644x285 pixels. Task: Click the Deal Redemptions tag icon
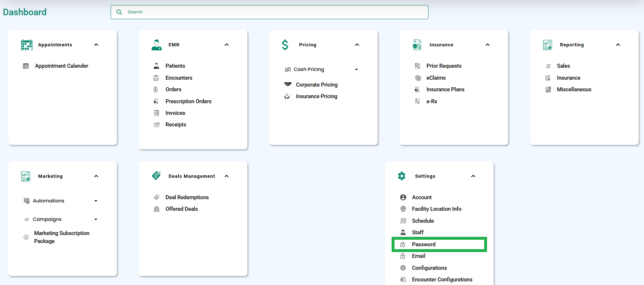coord(157,197)
